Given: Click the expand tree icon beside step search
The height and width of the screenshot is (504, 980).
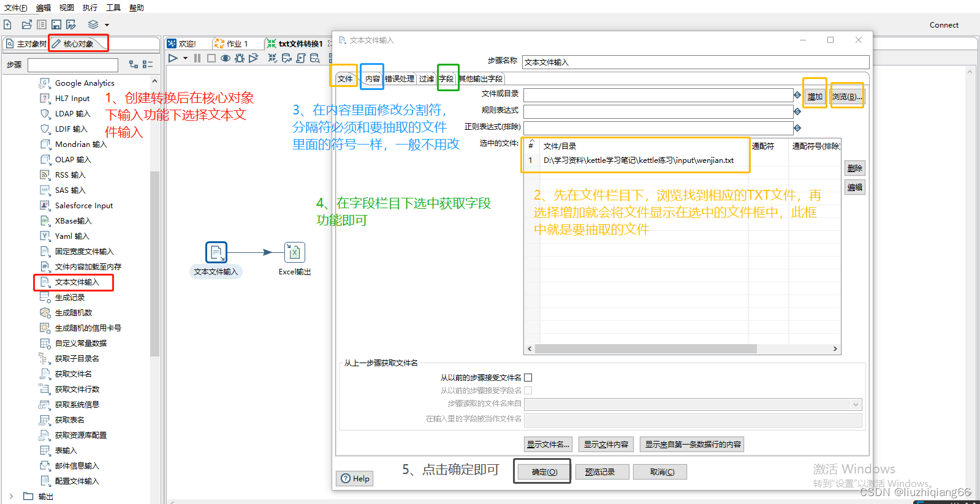Looking at the screenshot, I should [134, 64].
